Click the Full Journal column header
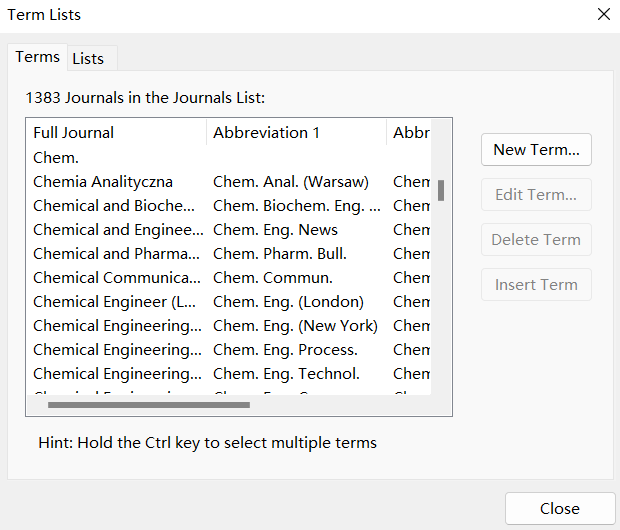620x530 pixels. 116,132
